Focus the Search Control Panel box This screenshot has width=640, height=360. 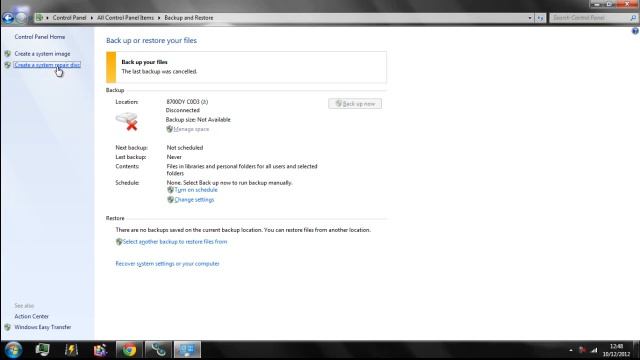pyautogui.click(x=589, y=18)
